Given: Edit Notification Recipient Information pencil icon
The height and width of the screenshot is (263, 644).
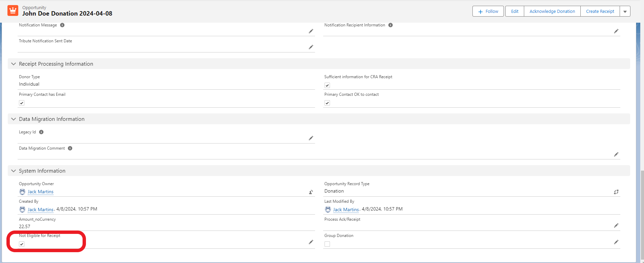Looking at the screenshot, I should point(616,31).
